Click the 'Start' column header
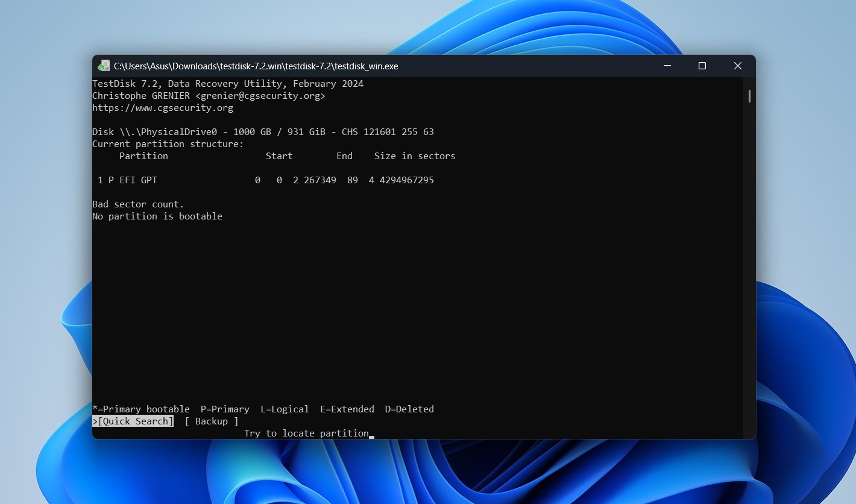 click(279, 156)
